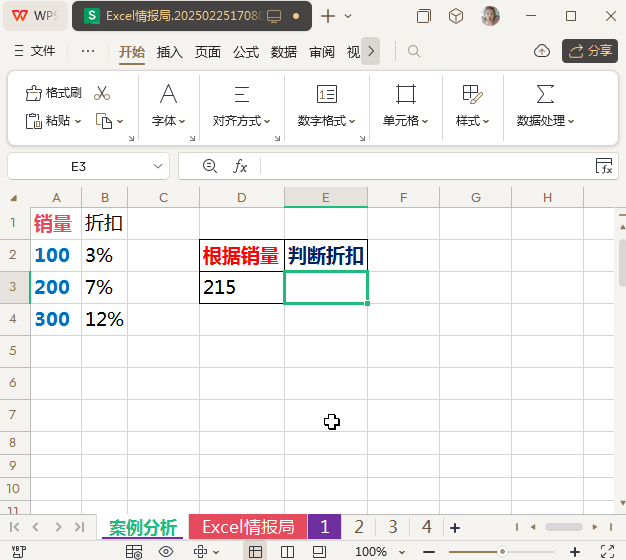Viewport: 626px width, 560px height.
Task: Click the zoom magnifier in formula bar
Action: click(209, 166)
